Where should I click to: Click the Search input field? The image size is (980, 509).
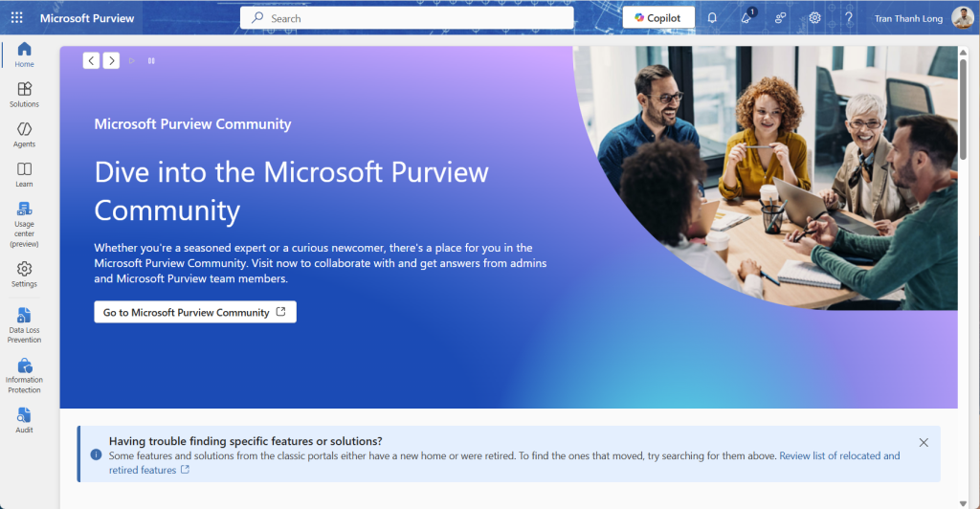pos(421,18)
